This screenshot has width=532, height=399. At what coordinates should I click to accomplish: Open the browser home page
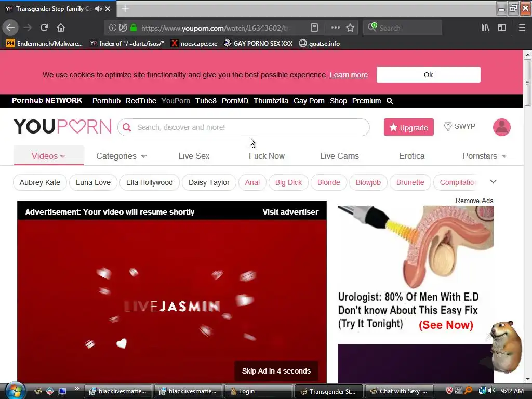point(61,28)
